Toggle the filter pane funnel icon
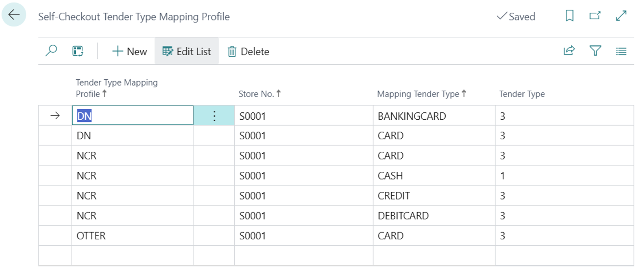 point(595,51)
